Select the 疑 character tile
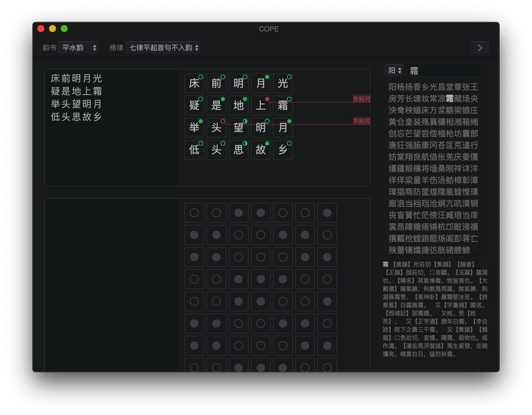This screenshot has width=532, height=415. [194, 105]
